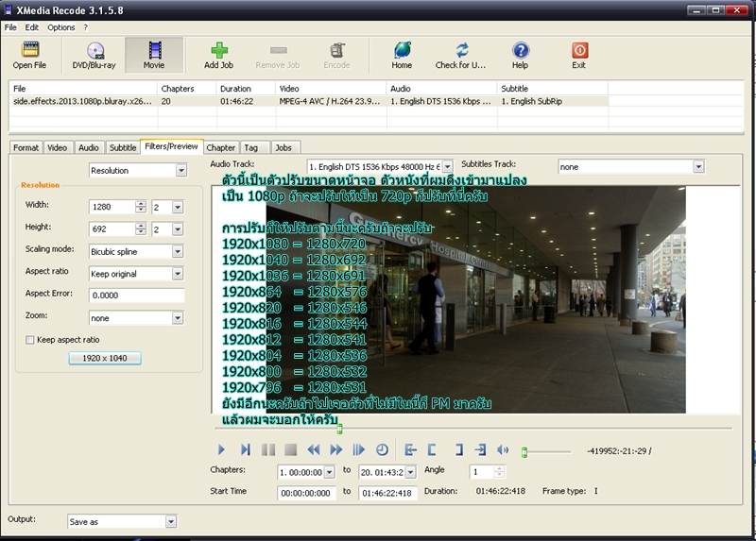Open the Audio Track dropdown
Image resolution: width=756 pixels, height=541 pixels.
coord(448,166)
